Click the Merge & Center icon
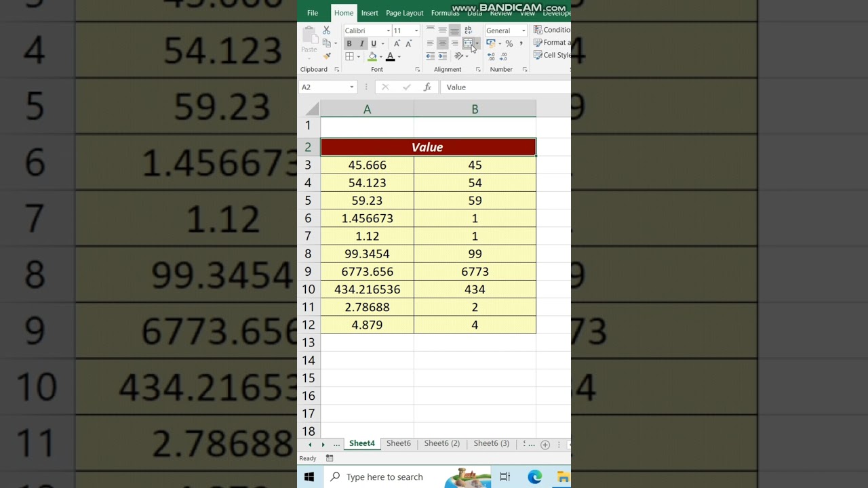868x488 pixels. (x=468, y=43)
